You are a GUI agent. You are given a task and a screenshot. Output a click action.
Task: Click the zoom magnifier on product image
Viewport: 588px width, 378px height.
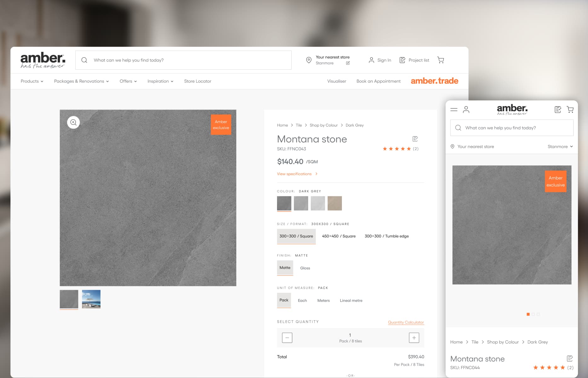[73, 122]
